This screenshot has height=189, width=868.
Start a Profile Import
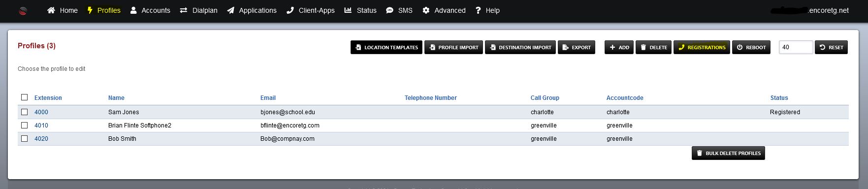[x=453, y=47]
